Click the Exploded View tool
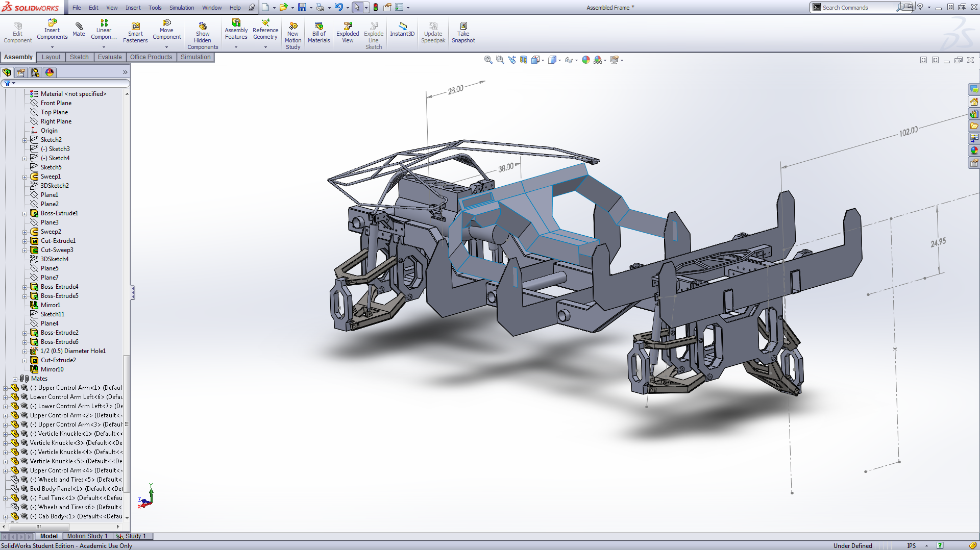Viewport: 980px width, 550px height. [x=348, y=32]
